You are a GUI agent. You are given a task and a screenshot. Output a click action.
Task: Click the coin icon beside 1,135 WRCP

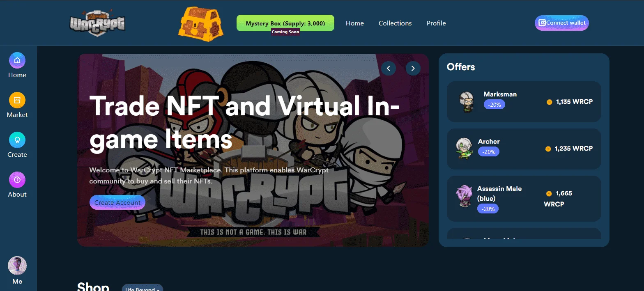(549, 102)
